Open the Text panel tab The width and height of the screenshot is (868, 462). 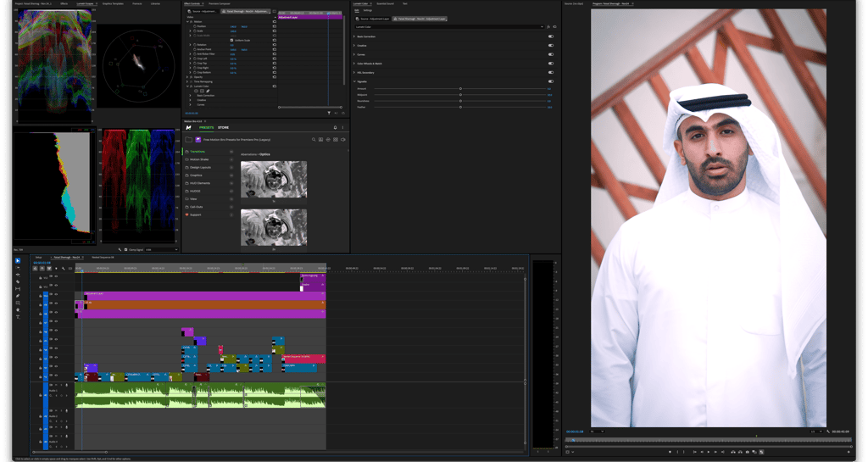(x=404, y=3)
